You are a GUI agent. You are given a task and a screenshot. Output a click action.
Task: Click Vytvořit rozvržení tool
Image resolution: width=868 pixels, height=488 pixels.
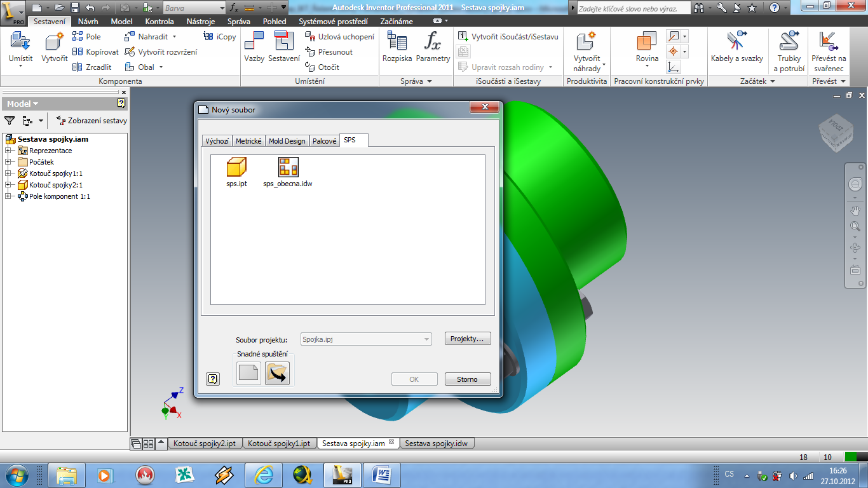tap(161, 52)
